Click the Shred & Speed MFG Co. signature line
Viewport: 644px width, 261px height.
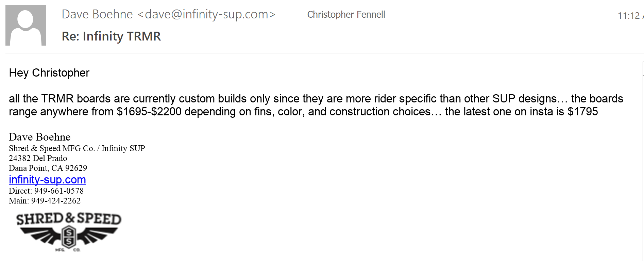click(x=52, y=148)
